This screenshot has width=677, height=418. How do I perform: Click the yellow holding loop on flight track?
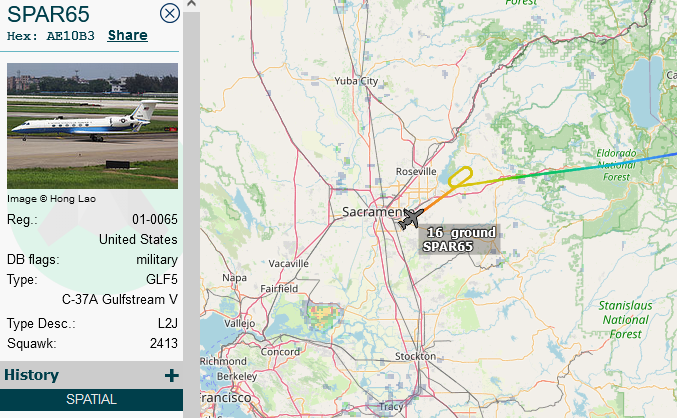click(460, 177)
